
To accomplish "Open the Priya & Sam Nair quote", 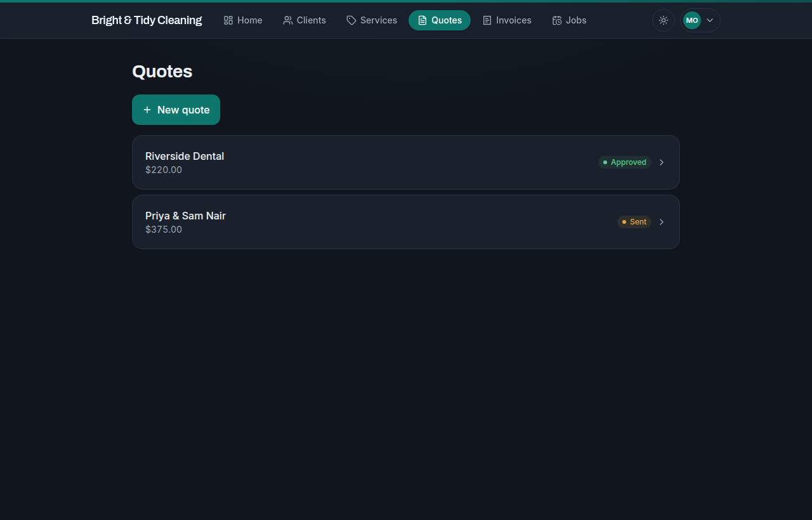I will click(406, 222).
